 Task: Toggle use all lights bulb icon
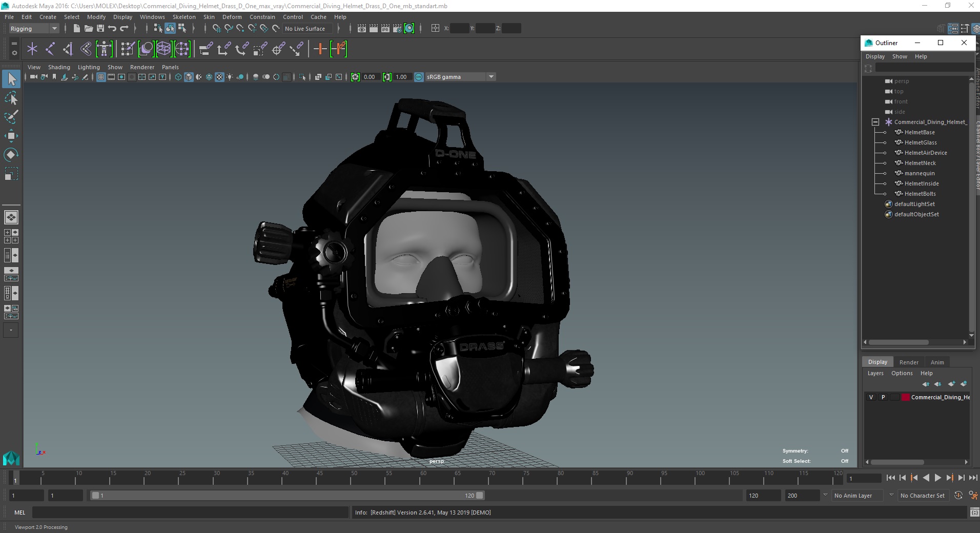[230, 77]
